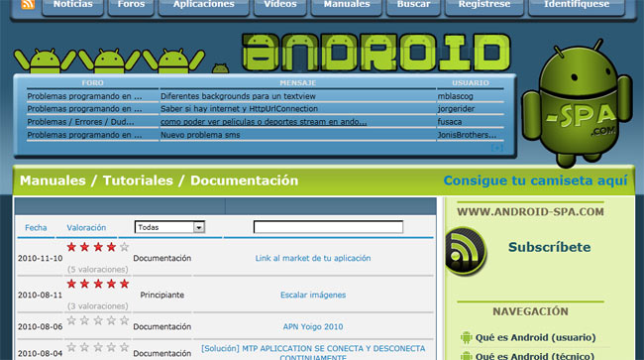Open 'Nuevo problema sms' thread
The width and height of the screenshot is (644, 360).
(200, 135)
